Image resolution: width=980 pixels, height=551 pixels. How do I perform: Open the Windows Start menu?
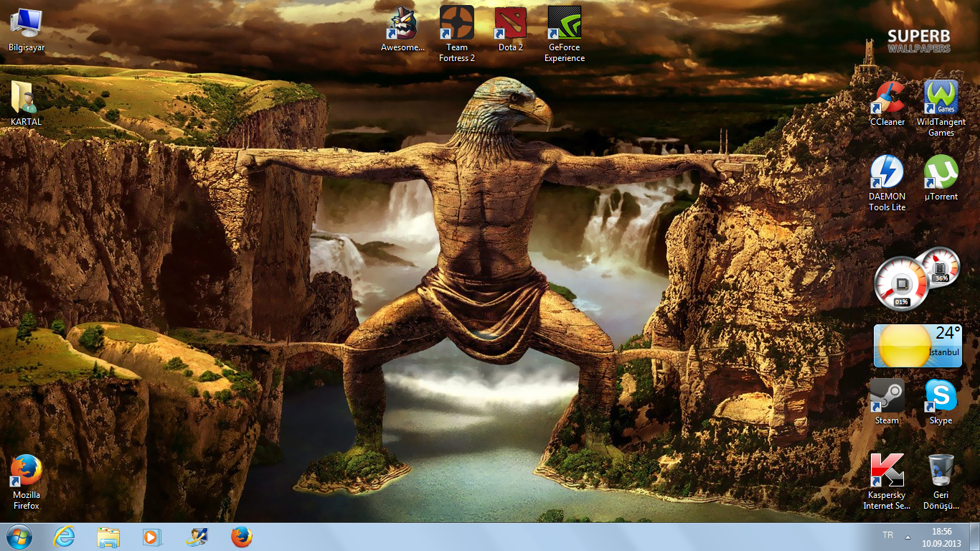coord(19,537)
